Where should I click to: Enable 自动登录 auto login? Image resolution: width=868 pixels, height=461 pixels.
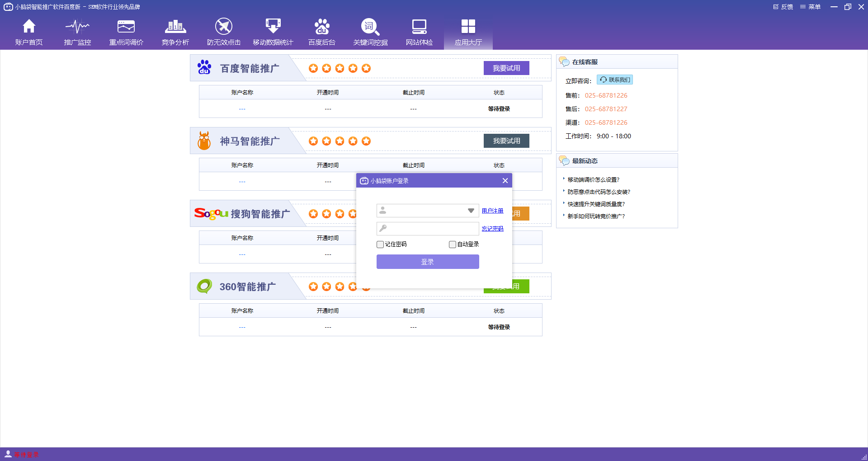452,244
